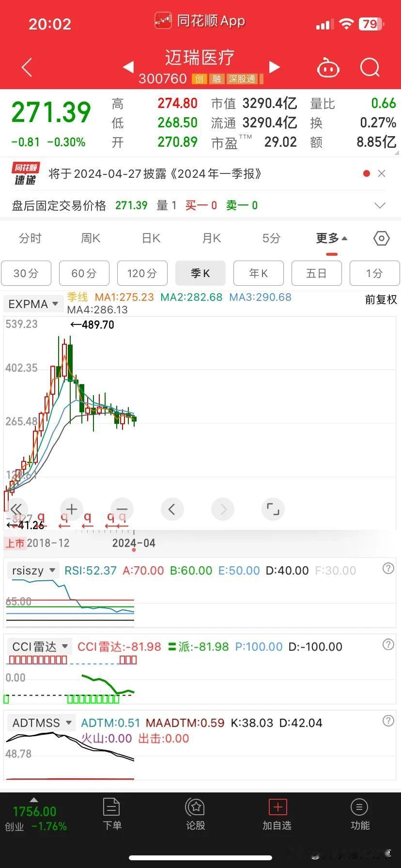Jump to earliest with double-left arrows
This screenshot has height=868, width=401.
click(16, 509)
